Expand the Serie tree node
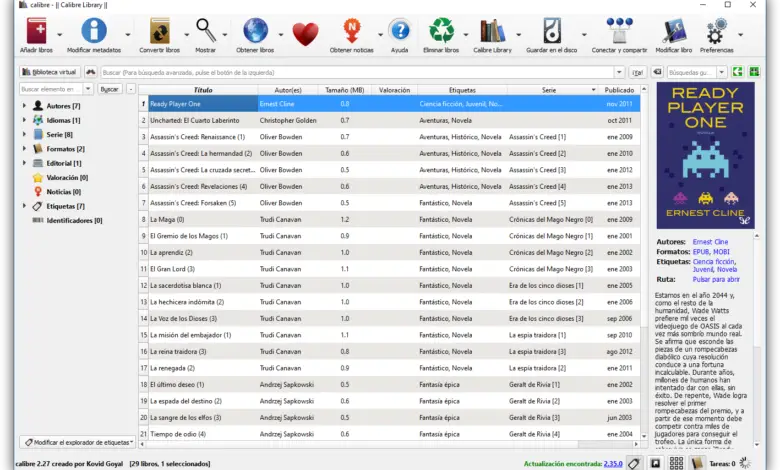780x470 pixels. [24, 134]
